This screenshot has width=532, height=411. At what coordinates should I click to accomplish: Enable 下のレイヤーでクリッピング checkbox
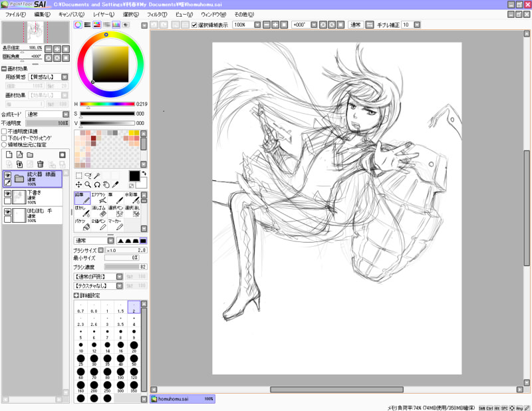tap(4, 138)
